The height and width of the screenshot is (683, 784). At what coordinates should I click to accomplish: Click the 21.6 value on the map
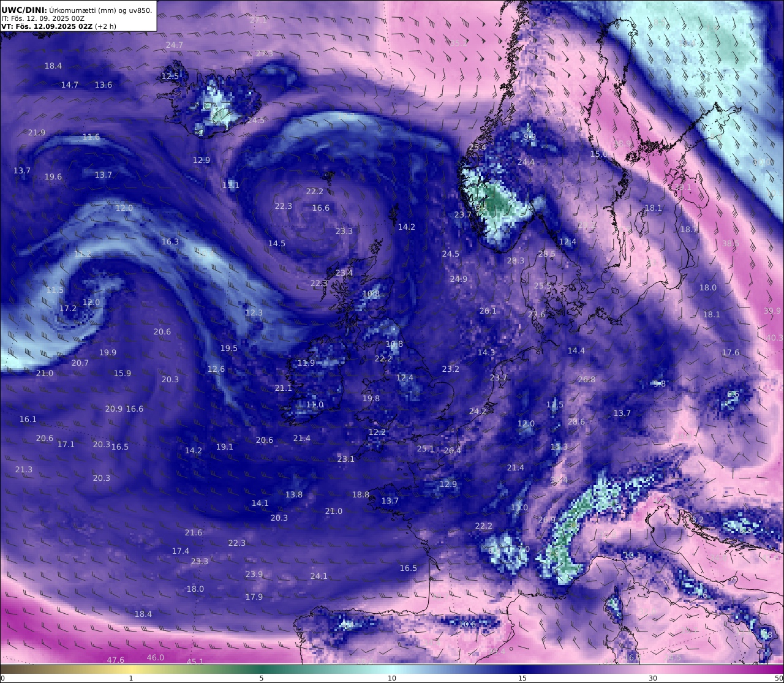tap(194, 533)
